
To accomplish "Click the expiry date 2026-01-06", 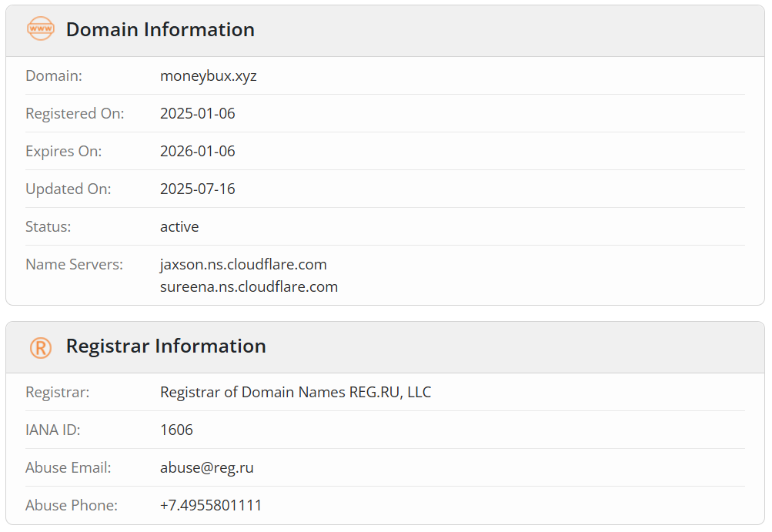I will [x=198, y=151].
